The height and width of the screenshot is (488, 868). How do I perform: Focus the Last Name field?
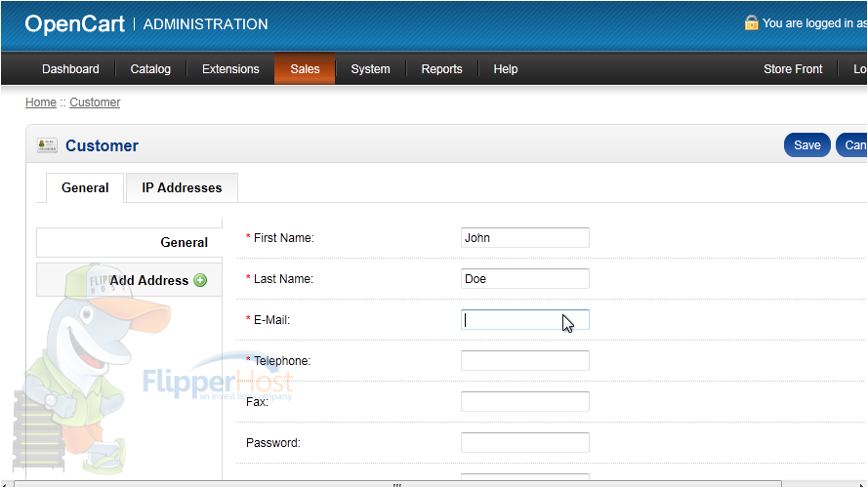[x=524, y=279]
